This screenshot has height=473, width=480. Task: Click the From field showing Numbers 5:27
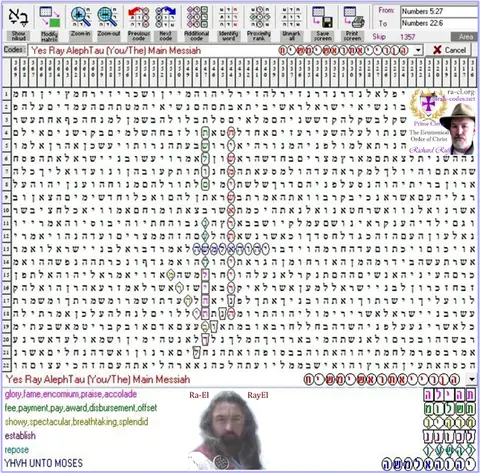tap(439, 11)
